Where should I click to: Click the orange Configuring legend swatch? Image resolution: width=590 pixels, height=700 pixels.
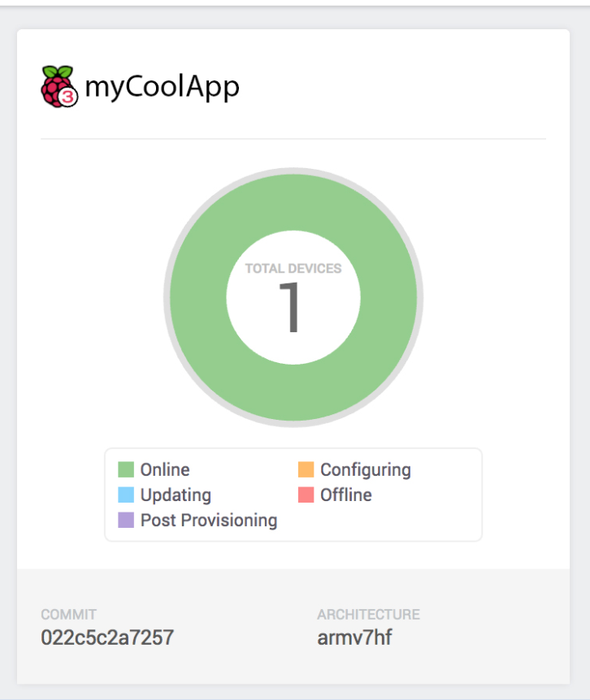pos(306,469)
